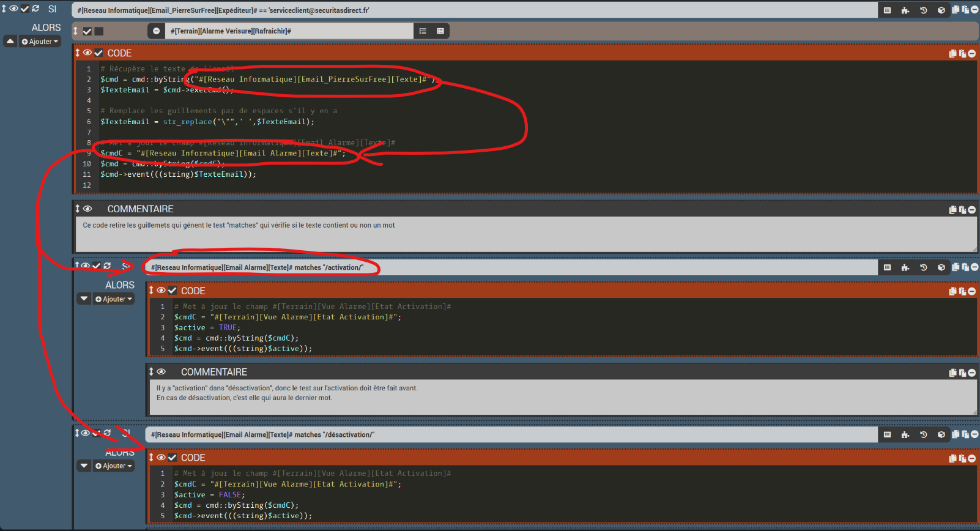The width and height of the screenshot is (980, 531).
Task: Click the repeat icon next to top SI
Action: pyautogui.click(x=35, y=9)
